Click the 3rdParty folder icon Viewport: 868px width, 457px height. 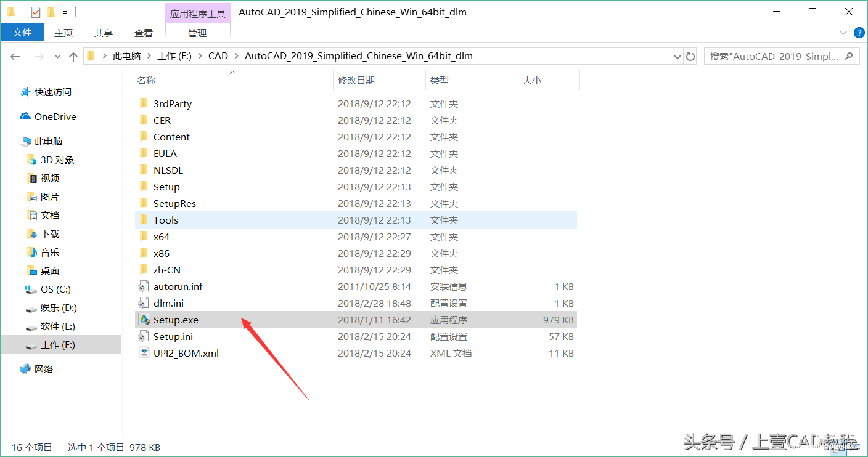144,103
